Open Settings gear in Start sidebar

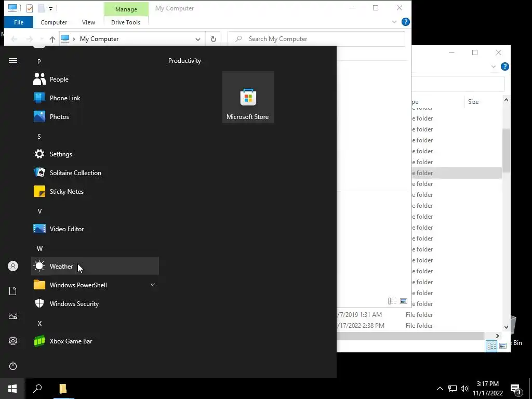13,341
